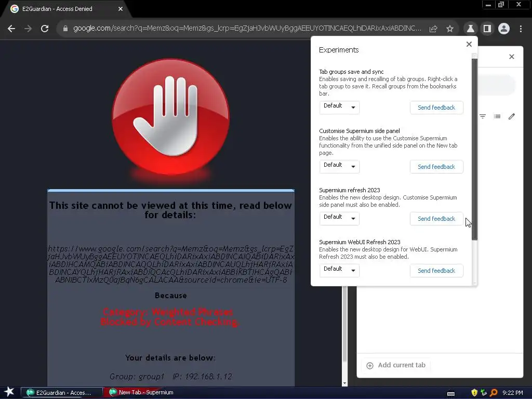The image size is (532, 399).
Task: Send feedback for Customise Supermium side panel
Action: tap(436, 167)
